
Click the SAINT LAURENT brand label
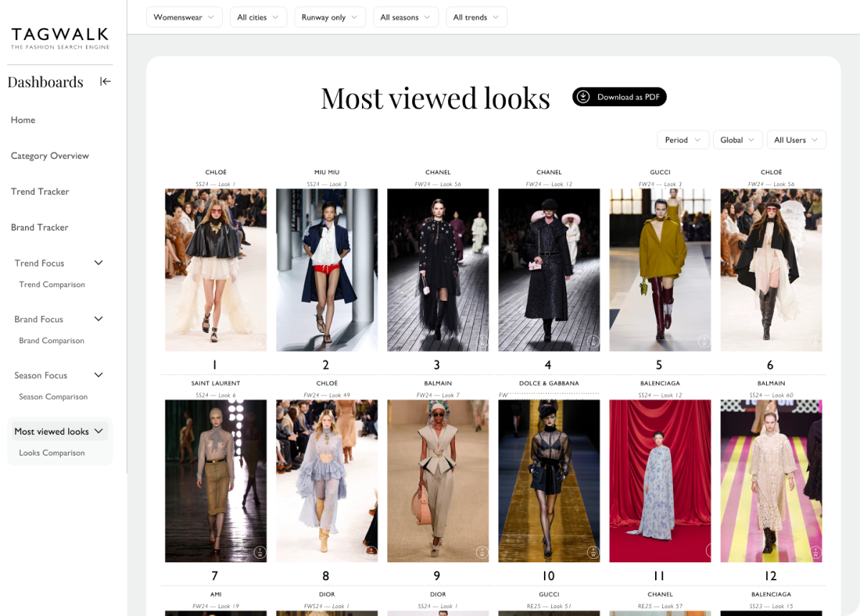(x=216, y=383)
